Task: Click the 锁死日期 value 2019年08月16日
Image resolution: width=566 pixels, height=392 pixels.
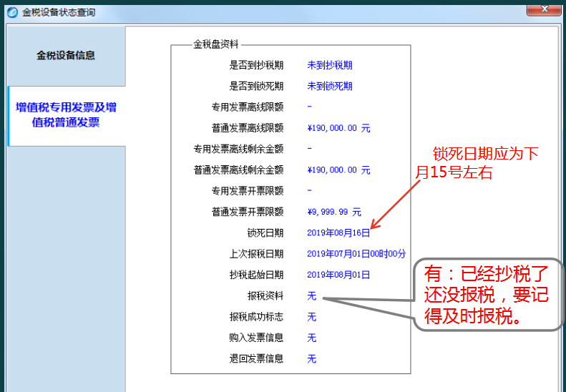Action: click(x=338, y=232)
